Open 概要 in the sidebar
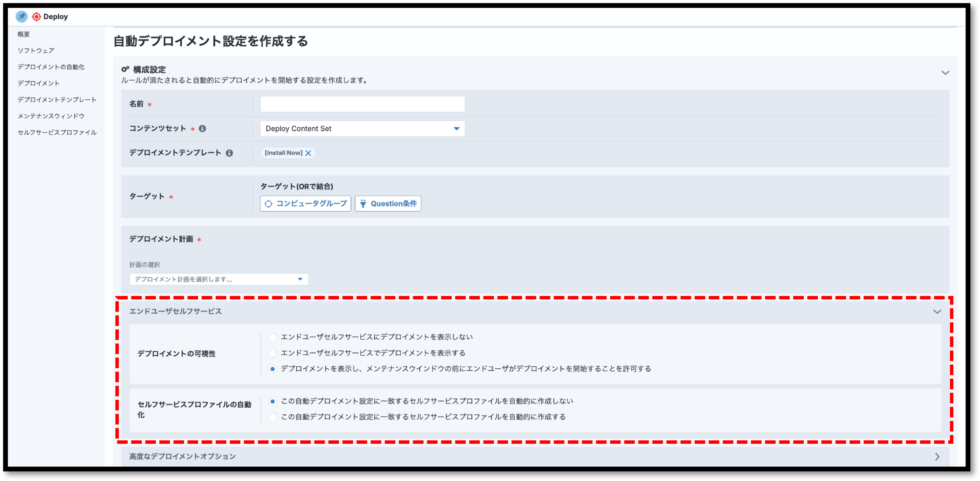 (x=24, y=34)
